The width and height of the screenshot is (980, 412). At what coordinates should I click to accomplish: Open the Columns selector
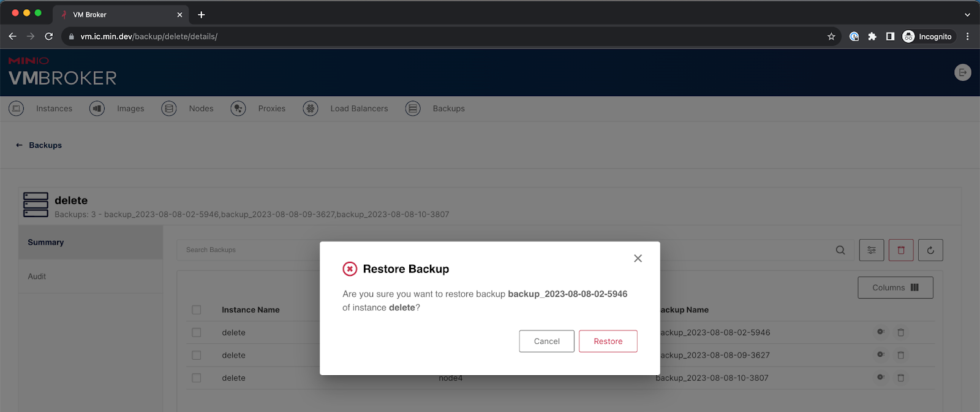pyautogui.click(x=895, y=288)
